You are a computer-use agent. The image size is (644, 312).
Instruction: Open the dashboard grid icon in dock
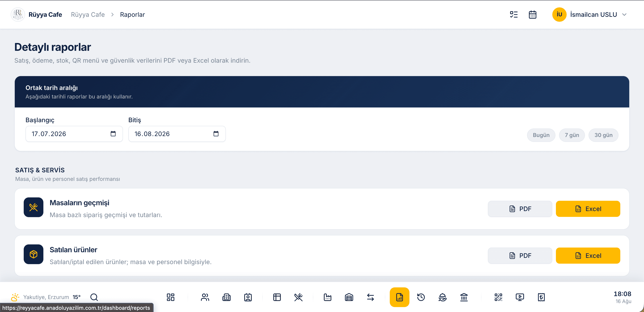click(x=170, y=297)
